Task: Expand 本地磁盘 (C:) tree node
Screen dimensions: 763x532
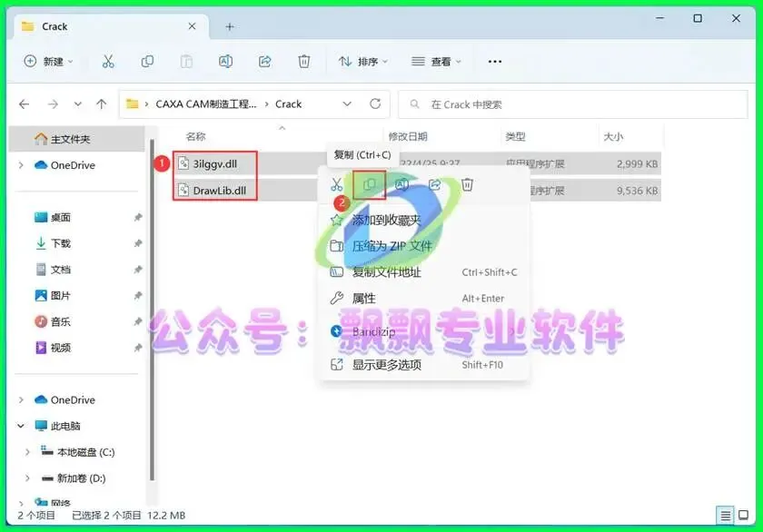Action: click(28, 452)
